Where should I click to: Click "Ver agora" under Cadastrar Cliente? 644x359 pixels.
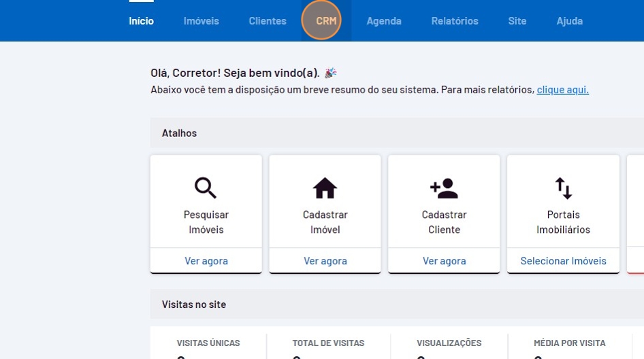pos(445,261)
